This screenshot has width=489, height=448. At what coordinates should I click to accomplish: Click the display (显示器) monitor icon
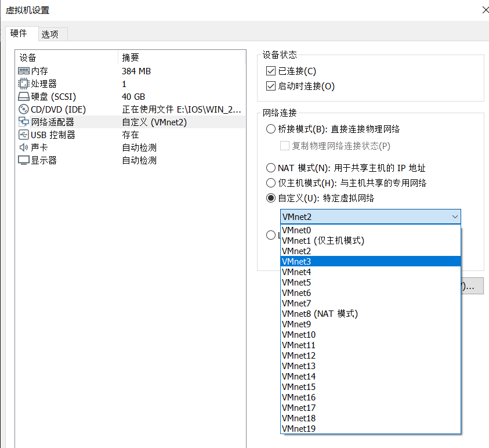point(24,160)
